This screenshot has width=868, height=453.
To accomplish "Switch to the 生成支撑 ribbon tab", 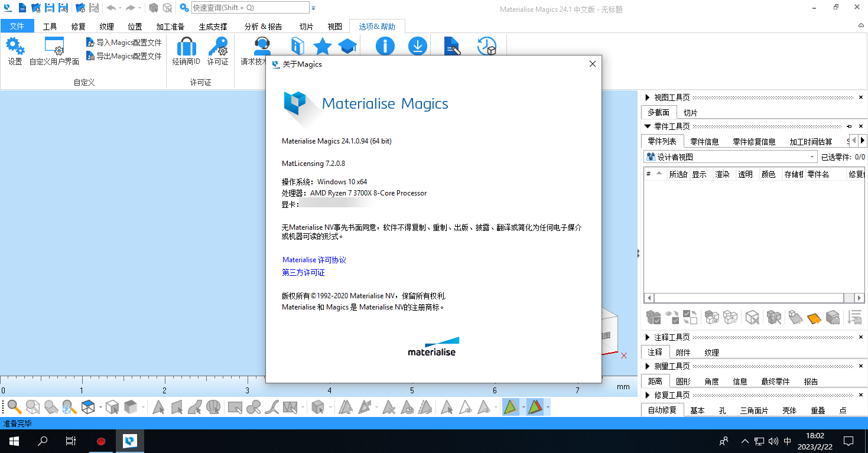I will click(213, 27).
